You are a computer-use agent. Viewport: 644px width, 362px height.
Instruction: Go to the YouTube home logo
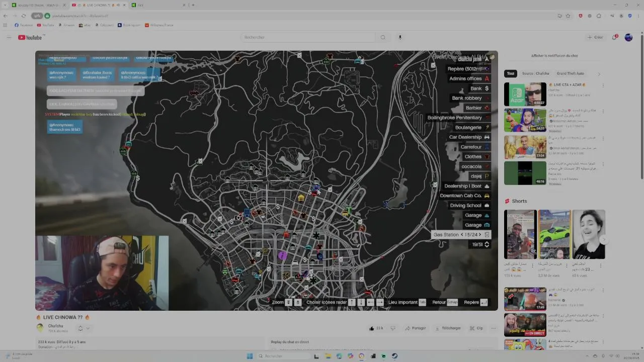[30, 37]
